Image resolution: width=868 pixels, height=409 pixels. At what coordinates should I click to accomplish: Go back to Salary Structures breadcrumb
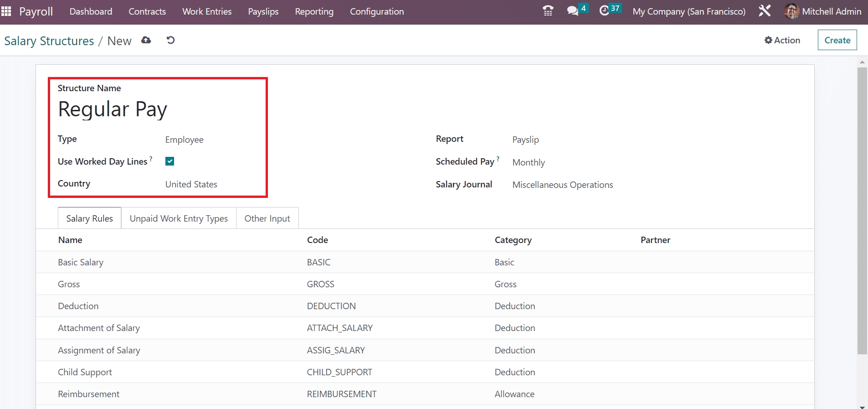tap(49, 41)
